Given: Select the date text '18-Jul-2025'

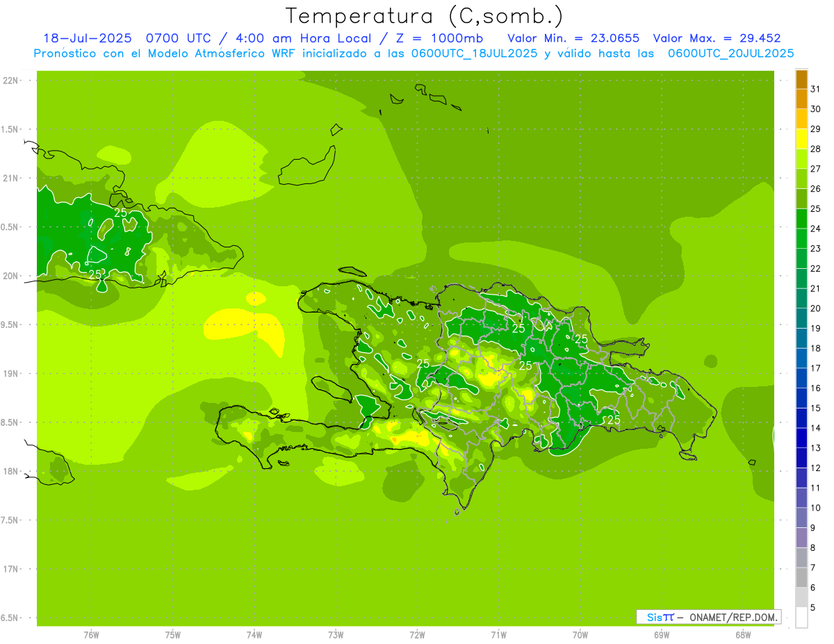Looking at the screenshot, I should [87, 38].
